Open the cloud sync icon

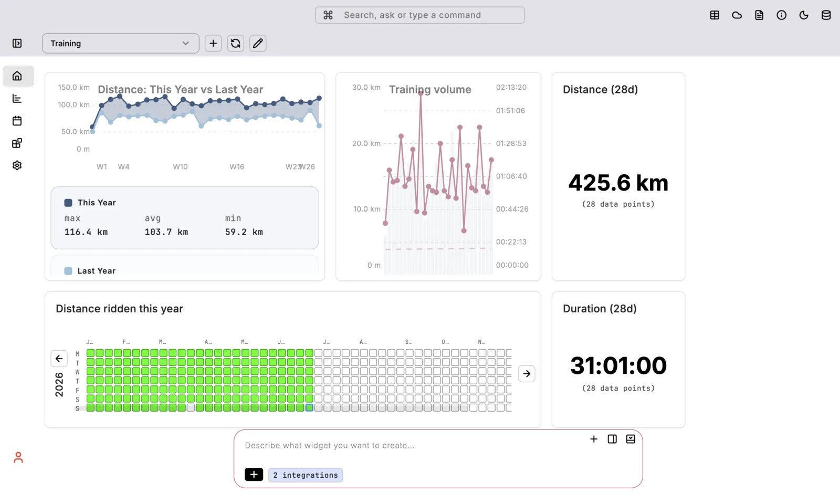(737, 15)
